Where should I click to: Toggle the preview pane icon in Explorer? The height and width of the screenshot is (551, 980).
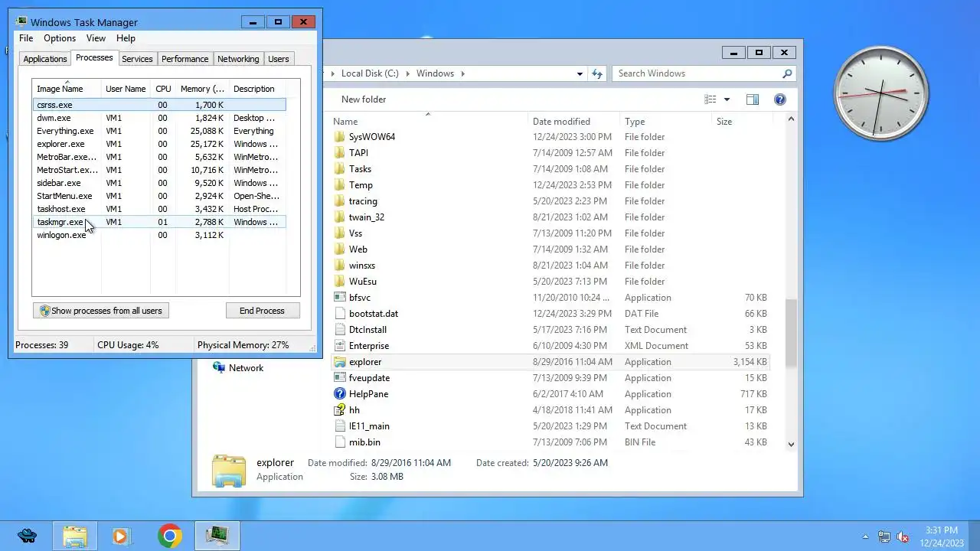[753, 99]
